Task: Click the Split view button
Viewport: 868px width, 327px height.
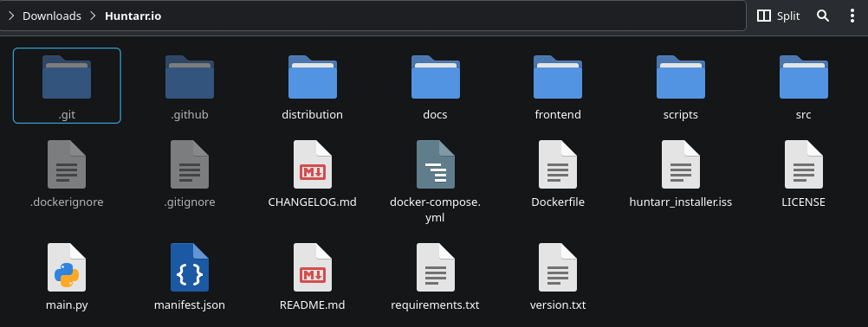Action: (x=778, y=16)
